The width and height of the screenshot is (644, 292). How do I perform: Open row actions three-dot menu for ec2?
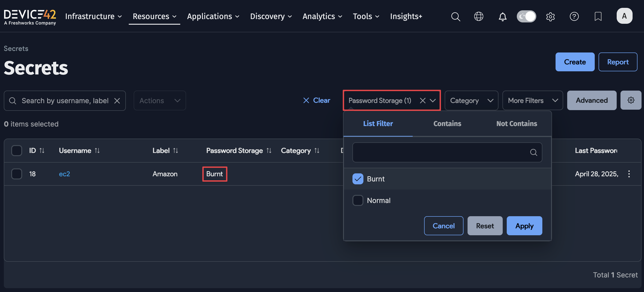point(629,174)
